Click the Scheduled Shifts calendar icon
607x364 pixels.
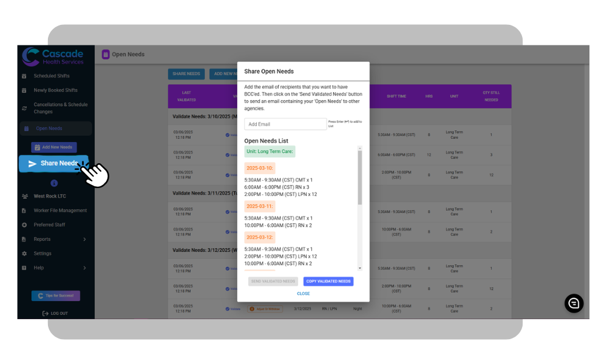(x=24, y=76)
